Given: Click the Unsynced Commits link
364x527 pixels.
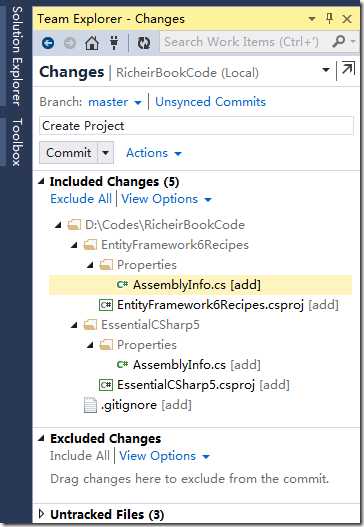Looking at the screenshot, I should [x=210, y=102].
